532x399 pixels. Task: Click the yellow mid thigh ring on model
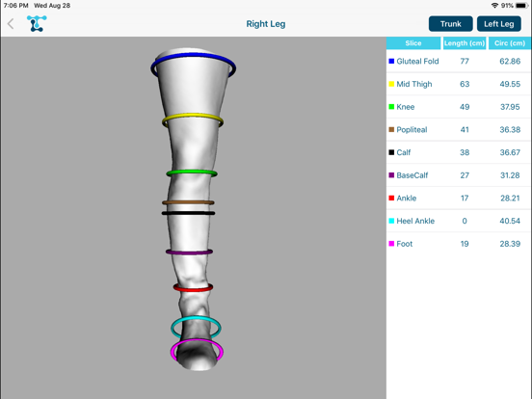pos(193,116)
